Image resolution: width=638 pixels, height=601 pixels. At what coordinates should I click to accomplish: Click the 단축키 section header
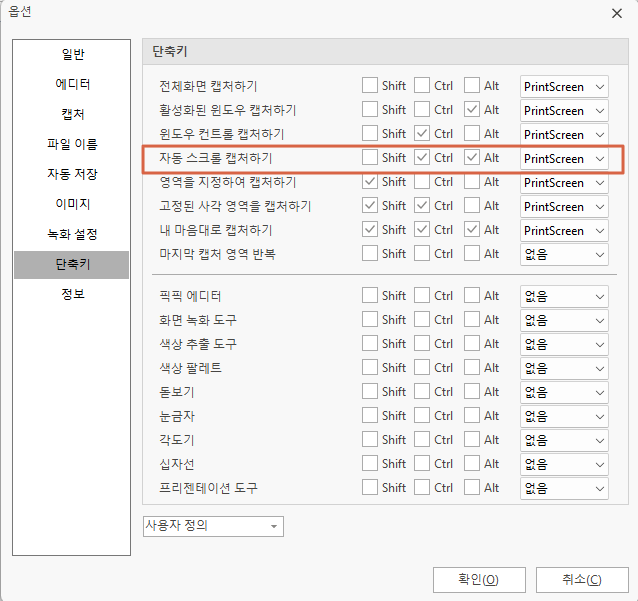tap(169, 51)
